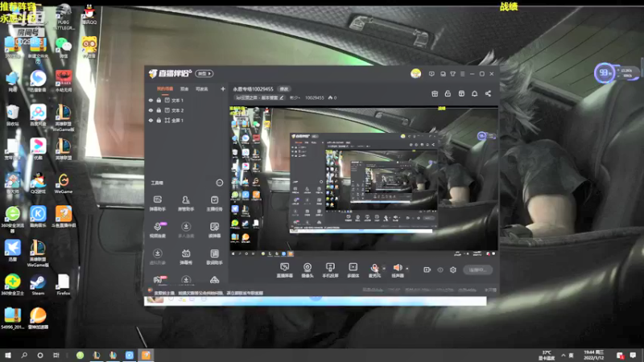
Task: Open the 房管助手 tool
Action: (186, 203)
